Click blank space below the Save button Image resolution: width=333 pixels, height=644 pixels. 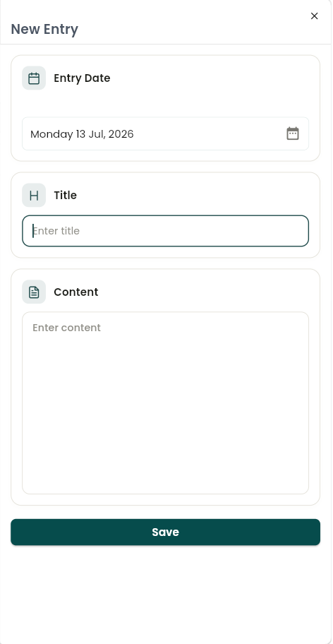pos(165,592)
